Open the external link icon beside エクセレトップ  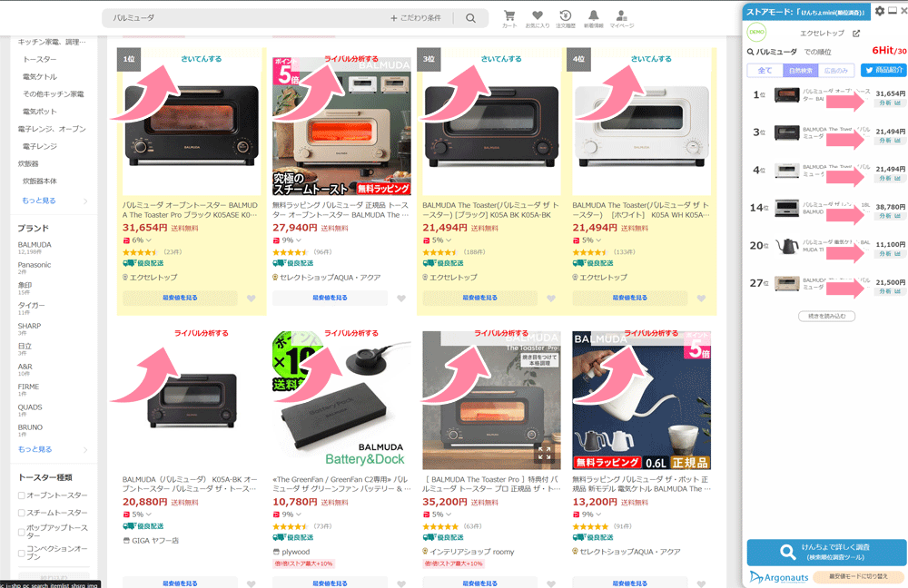pyautogui.click(x=856, y=34)
